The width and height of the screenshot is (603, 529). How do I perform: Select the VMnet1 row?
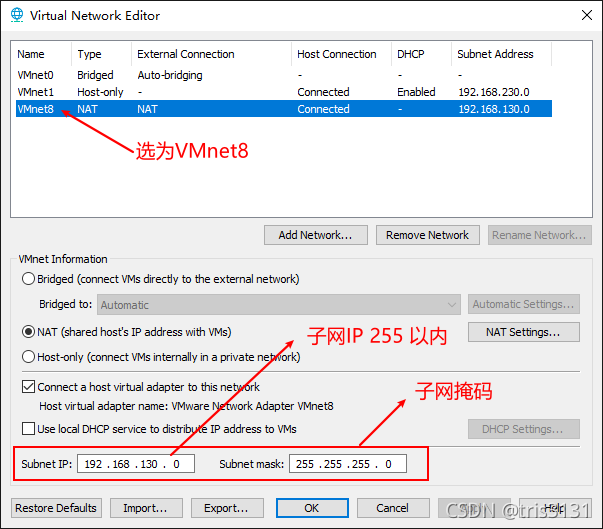point(284,92)
